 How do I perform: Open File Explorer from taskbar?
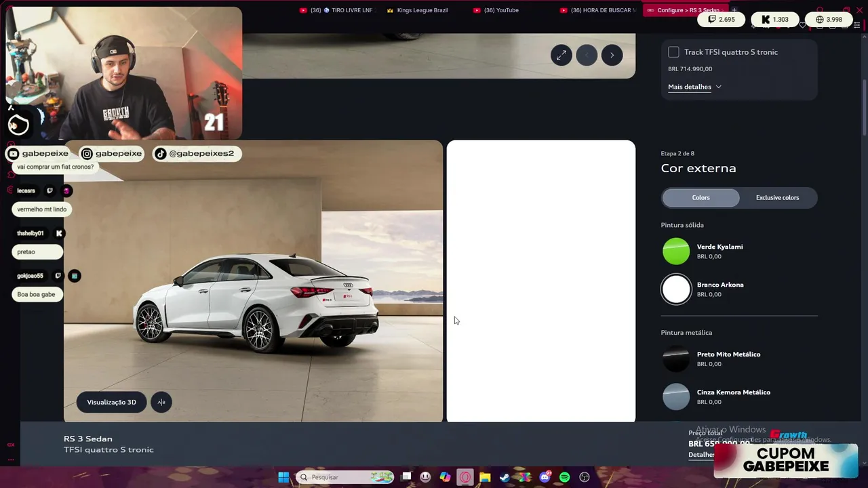click(485, 477)
